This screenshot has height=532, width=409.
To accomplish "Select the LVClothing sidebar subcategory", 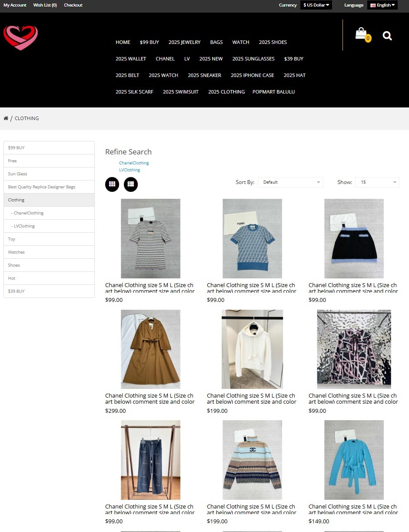I will 49,226.
